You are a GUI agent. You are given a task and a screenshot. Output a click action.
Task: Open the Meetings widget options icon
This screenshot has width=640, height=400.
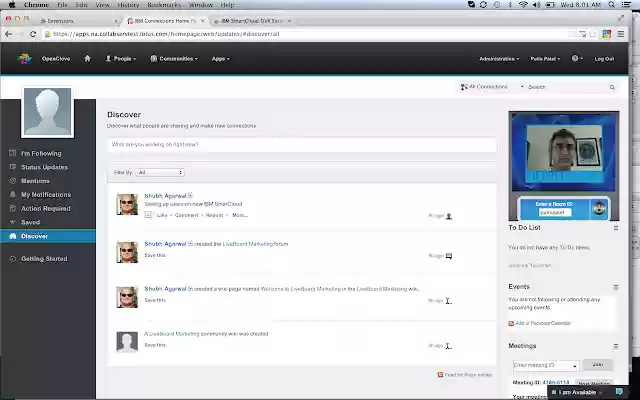click(x=616, y=346)
